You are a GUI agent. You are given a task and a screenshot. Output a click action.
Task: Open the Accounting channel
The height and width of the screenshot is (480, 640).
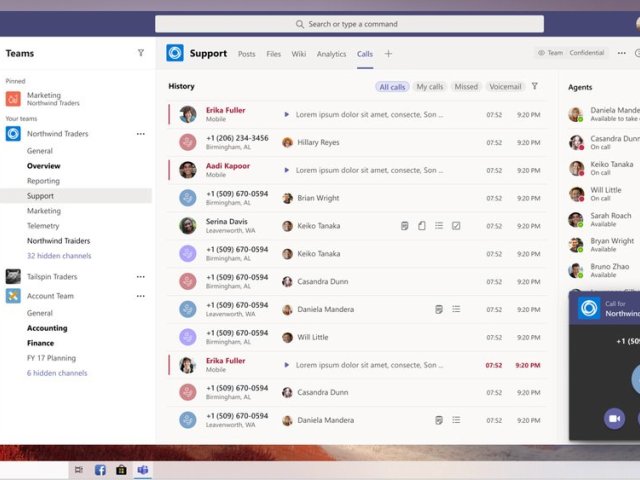point(47,328)
